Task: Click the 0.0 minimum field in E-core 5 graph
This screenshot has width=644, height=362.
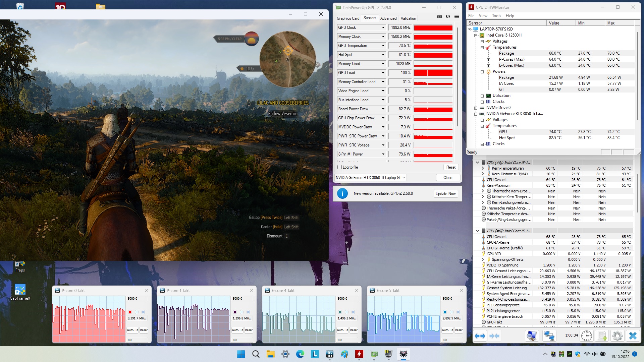Action: coord(452,340)
